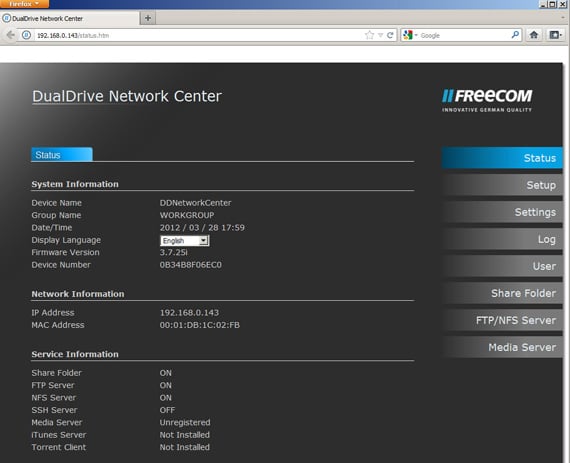
Task: Open the bookmarks toolbar button
Action: [x=555, y=35]
